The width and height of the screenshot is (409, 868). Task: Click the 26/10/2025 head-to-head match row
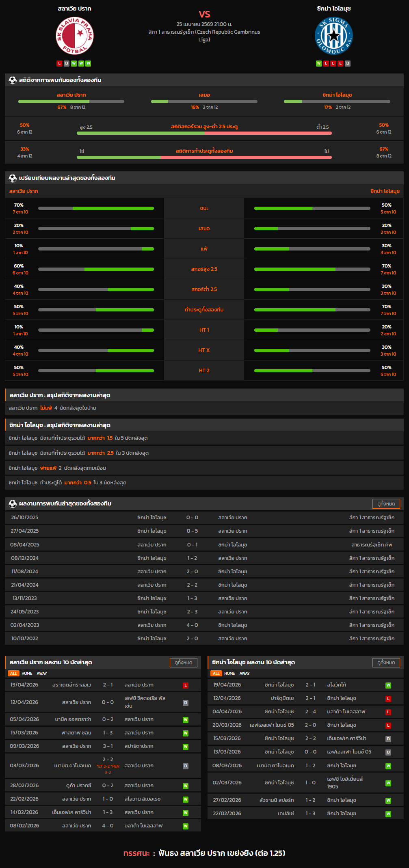point(204,518)
